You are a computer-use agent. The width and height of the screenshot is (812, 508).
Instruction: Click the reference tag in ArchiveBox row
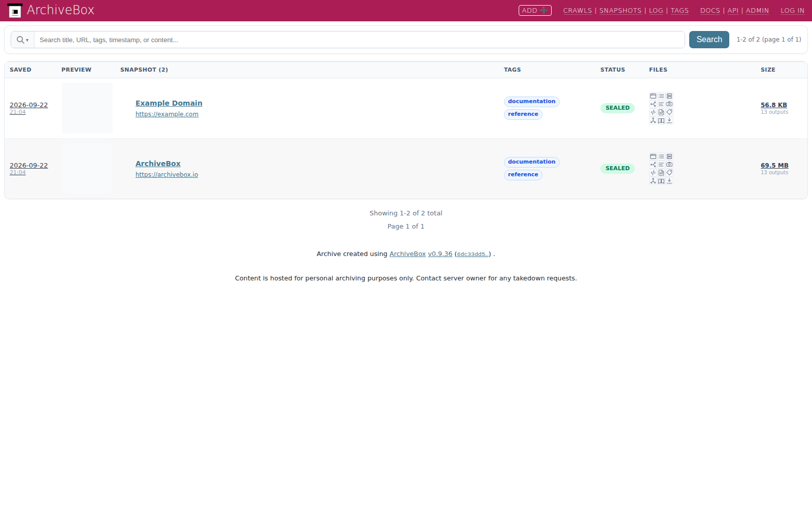coord(523,175)
